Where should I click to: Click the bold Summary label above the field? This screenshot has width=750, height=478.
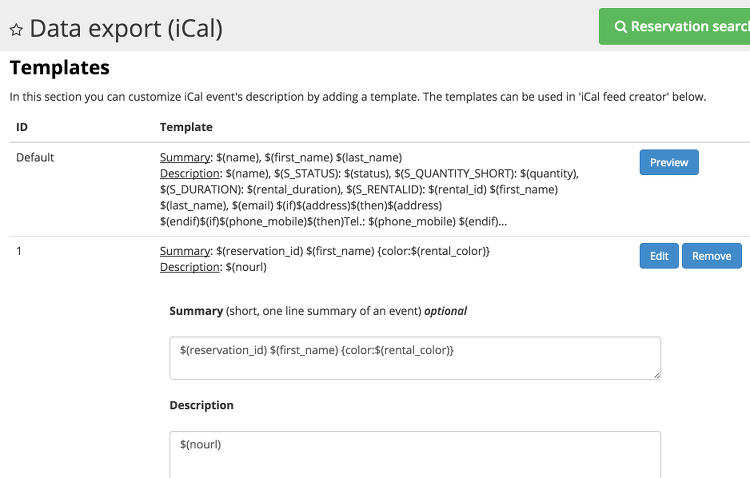click(x=196, y=311)
